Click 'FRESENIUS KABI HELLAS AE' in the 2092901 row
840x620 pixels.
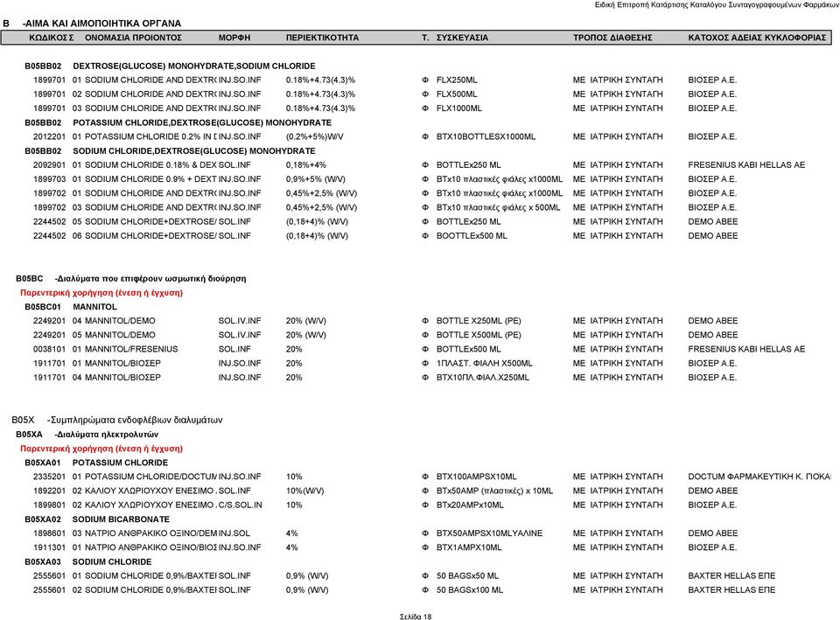746,165
